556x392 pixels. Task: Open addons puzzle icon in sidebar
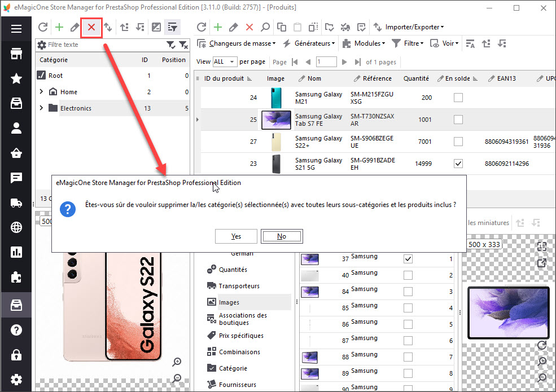click(x=16, y=277)
